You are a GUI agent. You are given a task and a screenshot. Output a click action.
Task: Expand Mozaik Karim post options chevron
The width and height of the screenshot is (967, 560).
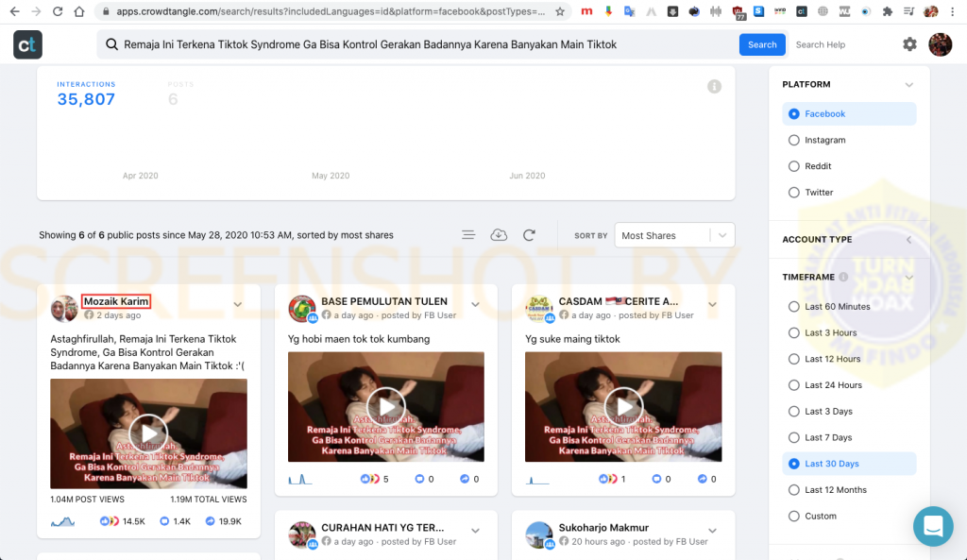click(x=237, y=304)
